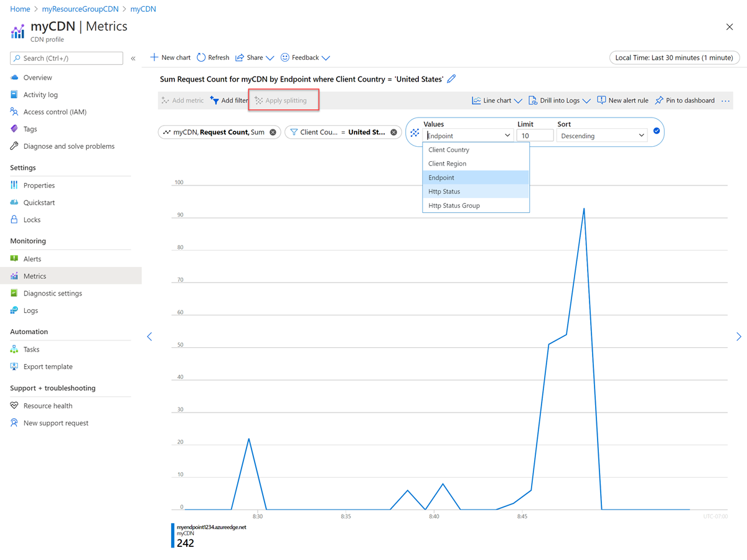The height and width of the screenshot is (560, 747).
Task: Click the myCDN breadcrumb link
Action: [143, 9]
